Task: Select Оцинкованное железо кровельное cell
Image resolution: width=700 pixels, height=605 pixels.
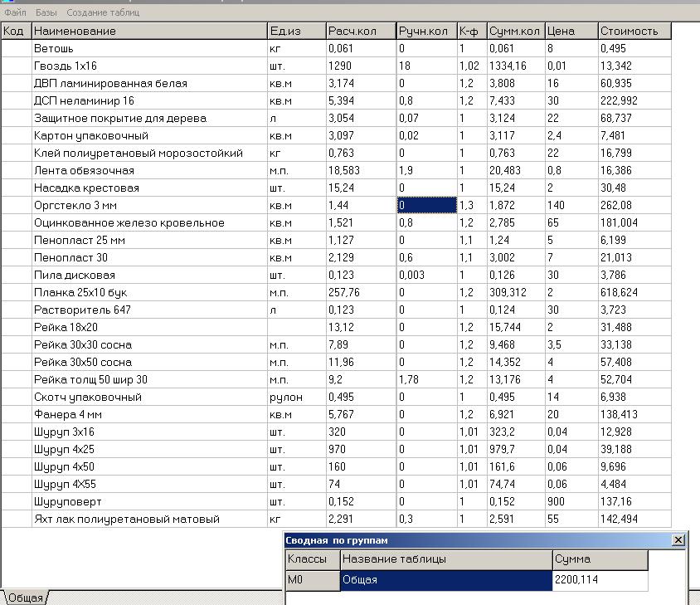Action: [x=149, y=222]
